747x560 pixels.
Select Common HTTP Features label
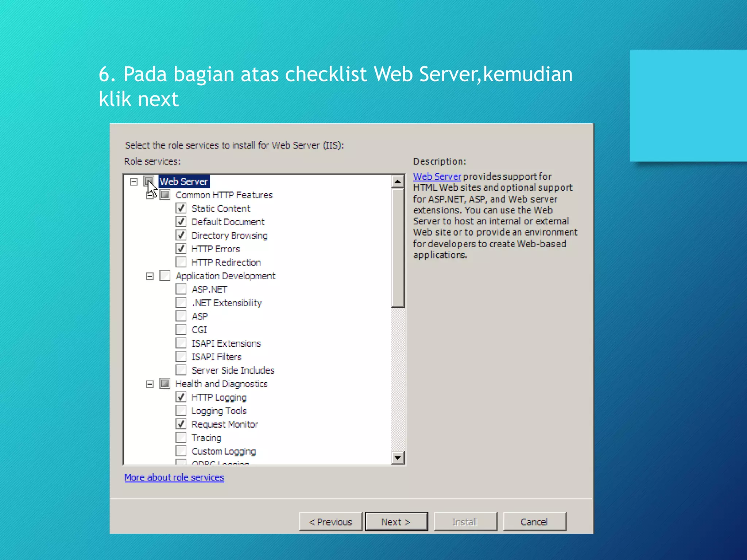[224, 195]
